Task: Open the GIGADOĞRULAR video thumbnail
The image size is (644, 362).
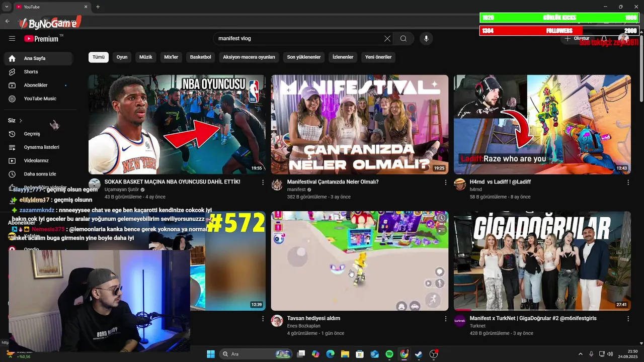Action: pos(542,261)
